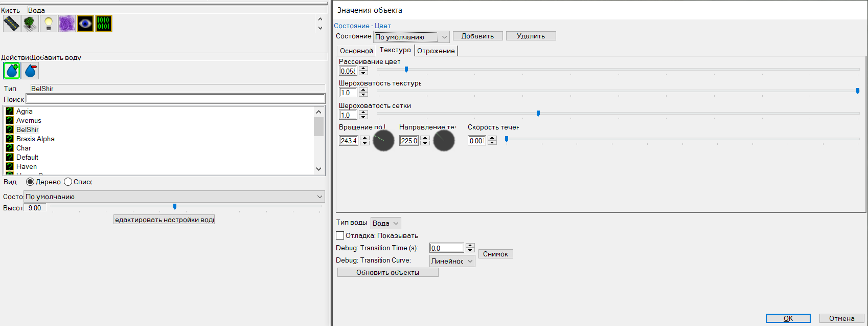Select Braxis Alpha in the list
The width and height of the screenshot is (868, 326).
pyautogui.click(x=35, y=139)
